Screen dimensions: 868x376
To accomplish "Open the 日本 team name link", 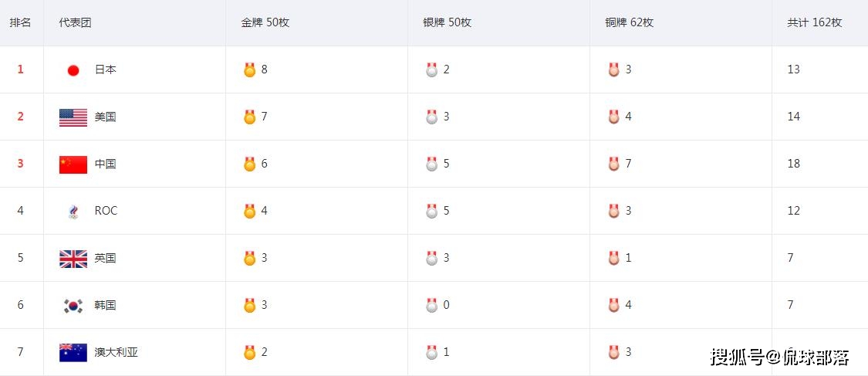I will (x=106, y=69).
